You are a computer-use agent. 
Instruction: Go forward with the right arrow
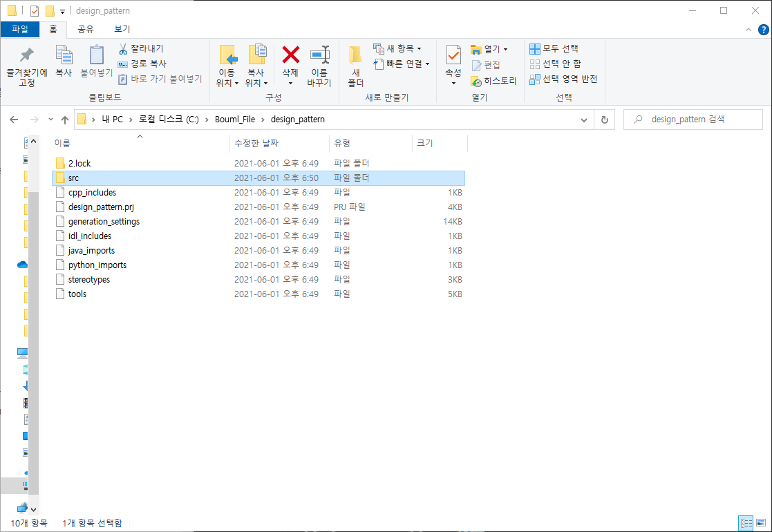pyautogui.click(x=34, y=120)
